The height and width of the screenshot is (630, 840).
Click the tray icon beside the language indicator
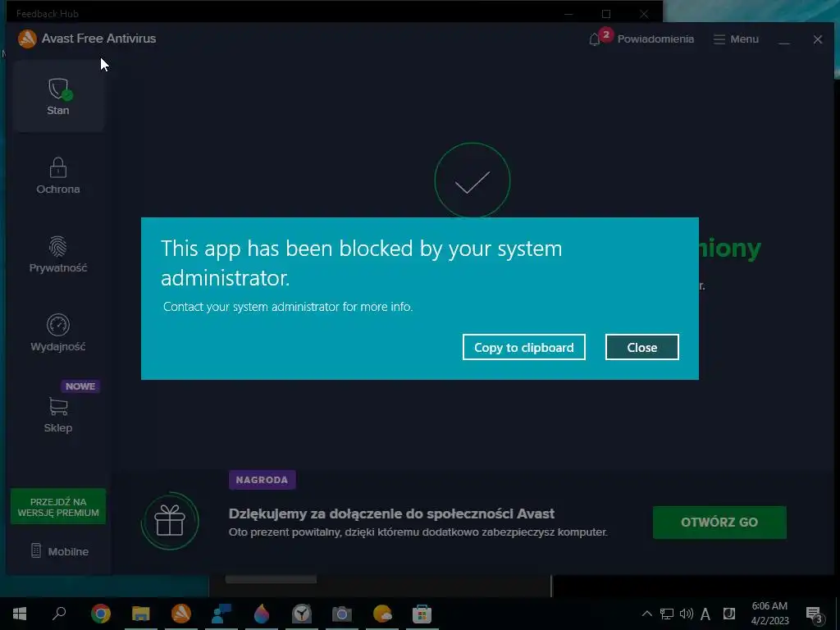[x=729, y=614]
